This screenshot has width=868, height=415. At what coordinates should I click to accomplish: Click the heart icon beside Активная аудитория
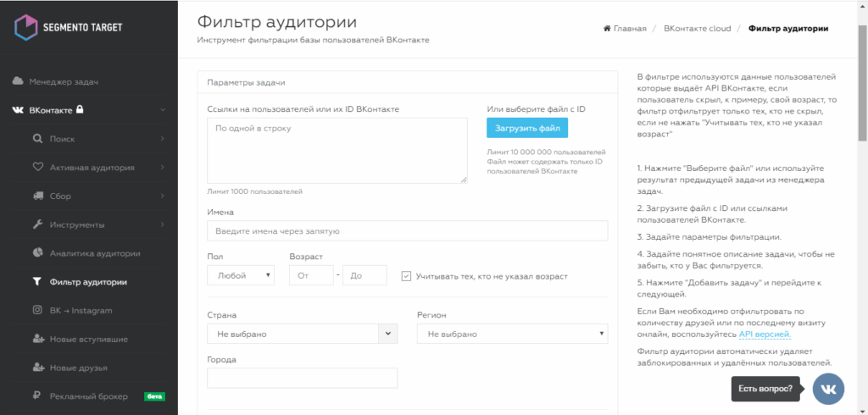(x=37, y=167)
